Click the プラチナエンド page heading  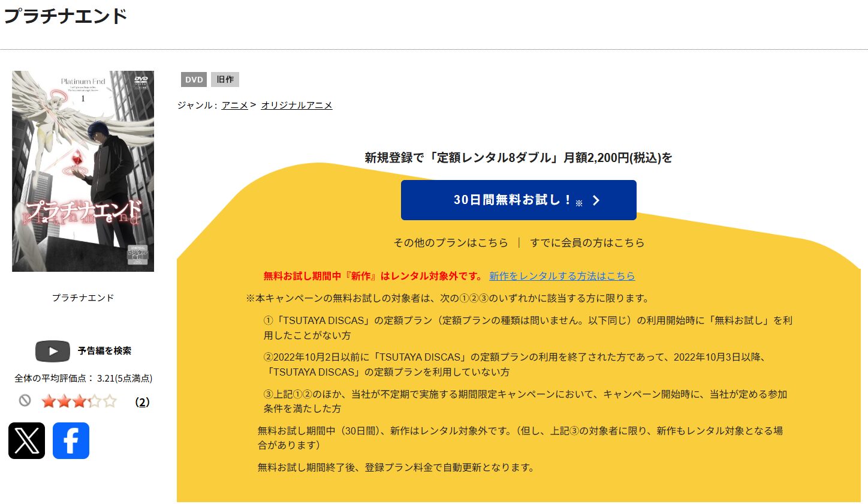[65, 16]
